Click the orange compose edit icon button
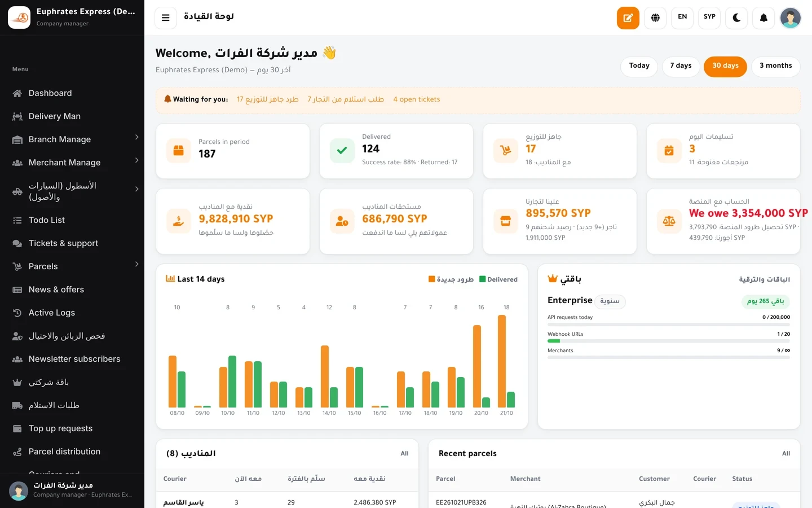 (x=628, y=17)
